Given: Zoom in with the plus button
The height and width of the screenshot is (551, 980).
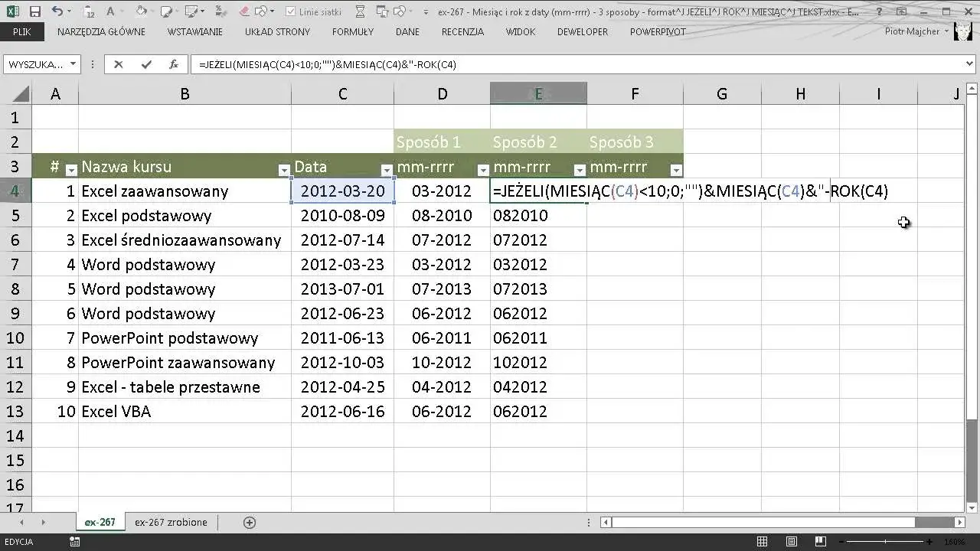Looking at the screenshot, I should coord(929,542).
